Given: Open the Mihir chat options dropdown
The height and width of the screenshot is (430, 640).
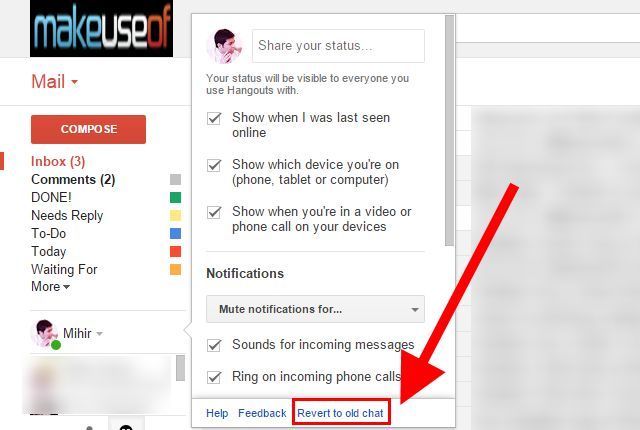Looking at the screenshot, I should click(x=99, y=334).
